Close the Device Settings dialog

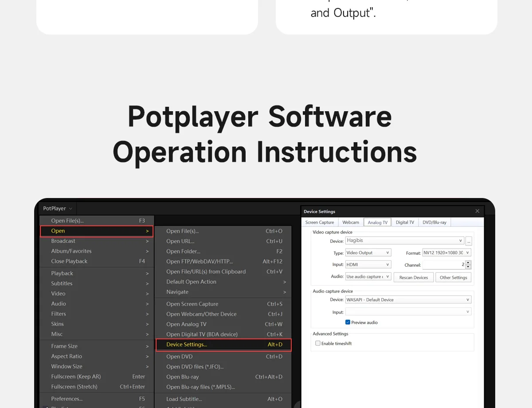477,211
